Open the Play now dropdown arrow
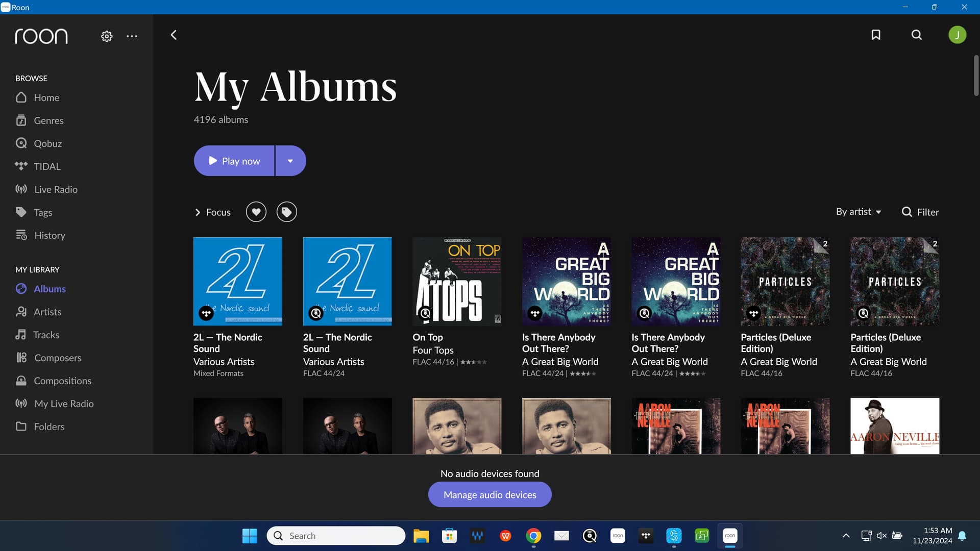Screen dimensions: 980x551 [290, 161]
